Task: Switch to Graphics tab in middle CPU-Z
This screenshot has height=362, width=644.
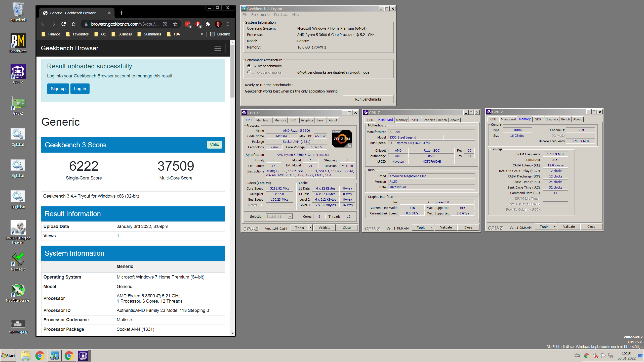Action: coord(429,120)
